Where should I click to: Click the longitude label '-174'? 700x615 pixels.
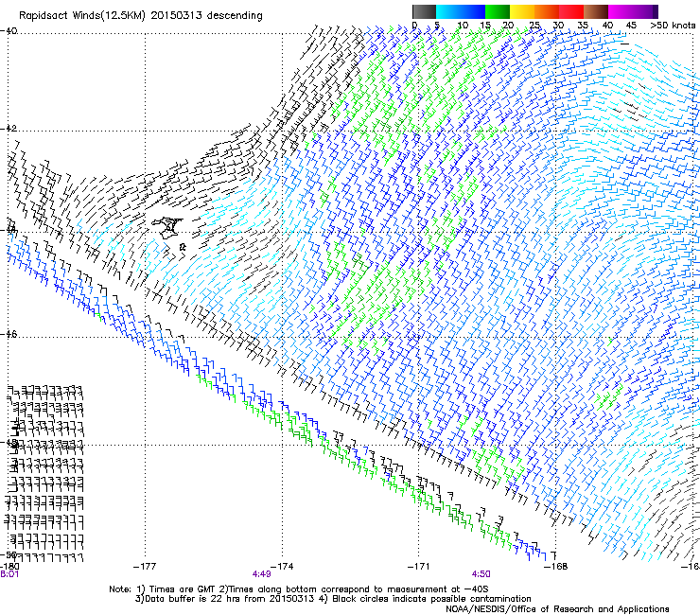282,567
